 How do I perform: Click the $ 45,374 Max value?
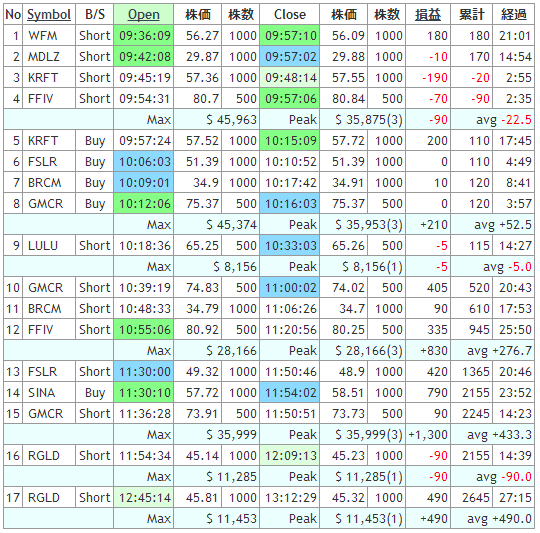click(x=217, y=224)
